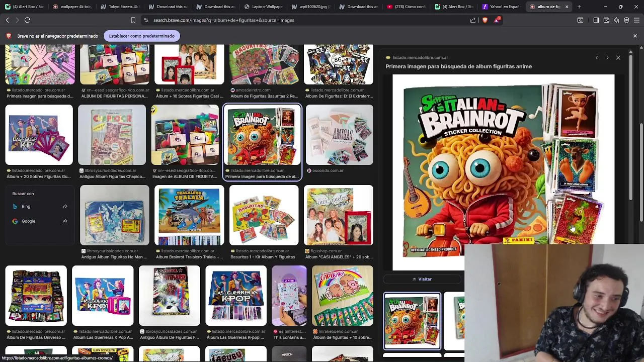Open the Basuritas 1 Kit Album thumbnail
This screenshot has height=362, width=644.
click(x=264, y=215)
